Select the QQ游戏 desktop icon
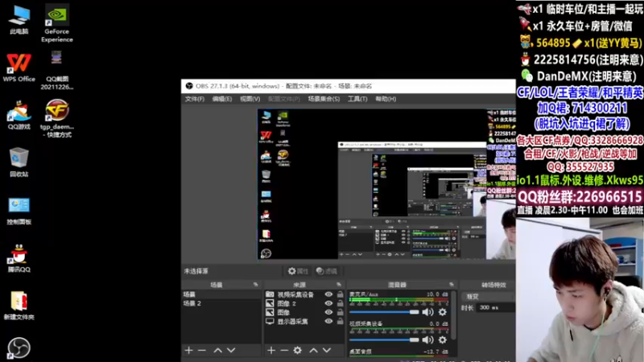 [19, 115]
